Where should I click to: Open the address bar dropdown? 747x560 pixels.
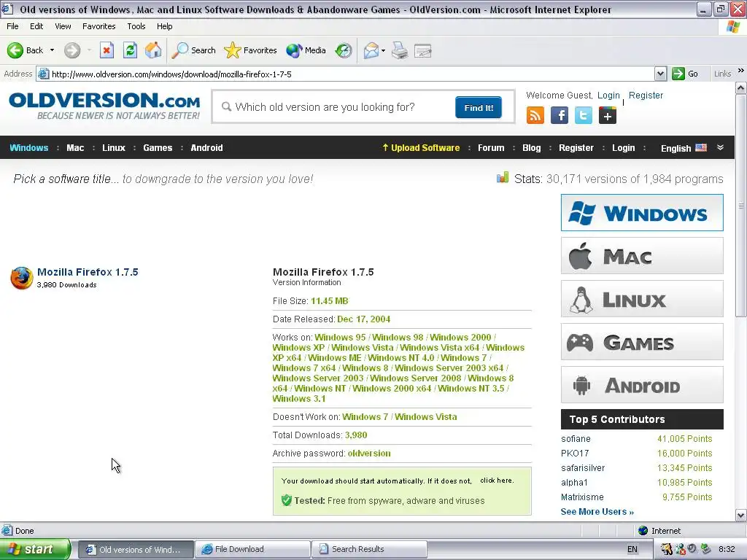(660, 74)
